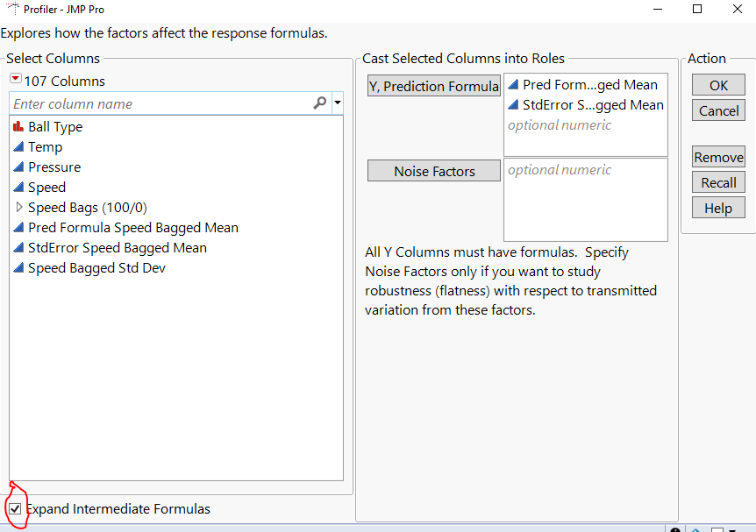This screenshot has height=532, width=756.
Task: Click the icon beside StdError Speed Bagged Mean
Action: point(19,248)
